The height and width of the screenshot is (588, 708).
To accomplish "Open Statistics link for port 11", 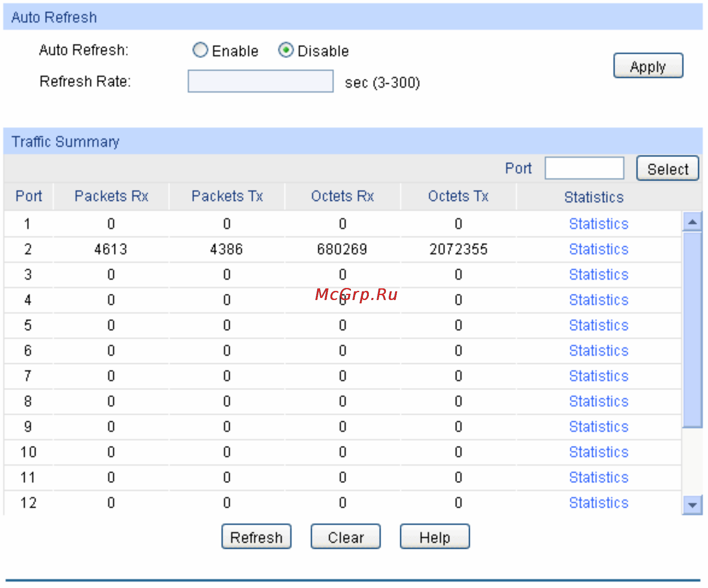I will [598, 478].
